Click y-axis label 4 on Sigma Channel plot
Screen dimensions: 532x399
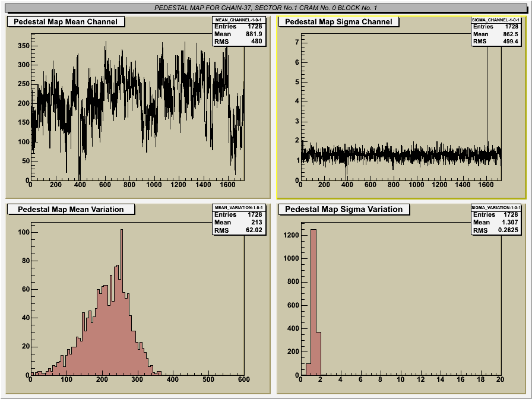(297, 101)
